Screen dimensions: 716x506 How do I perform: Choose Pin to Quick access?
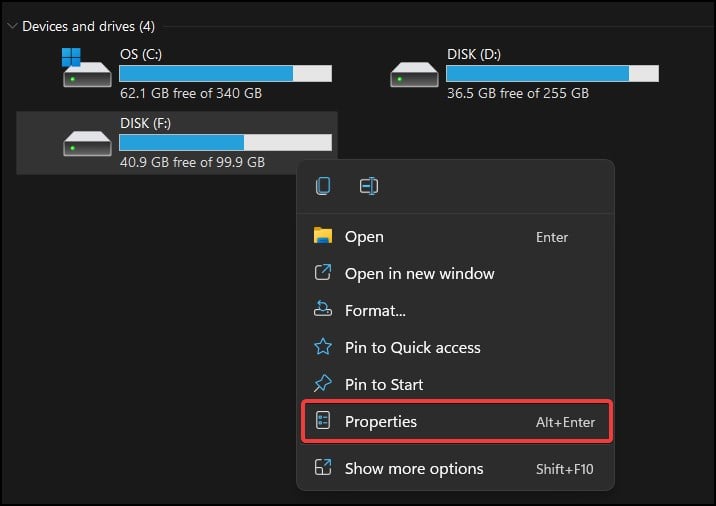coord(455,347)
